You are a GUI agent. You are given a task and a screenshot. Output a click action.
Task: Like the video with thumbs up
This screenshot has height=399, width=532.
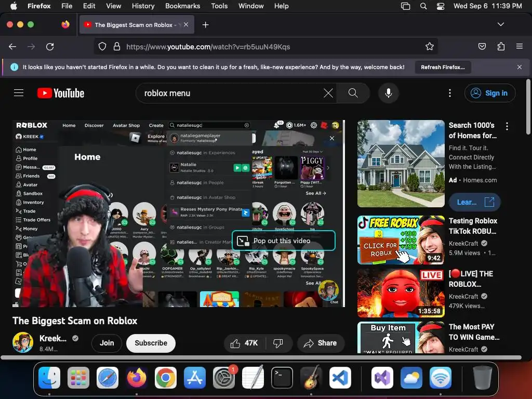(x=244, y=343)
